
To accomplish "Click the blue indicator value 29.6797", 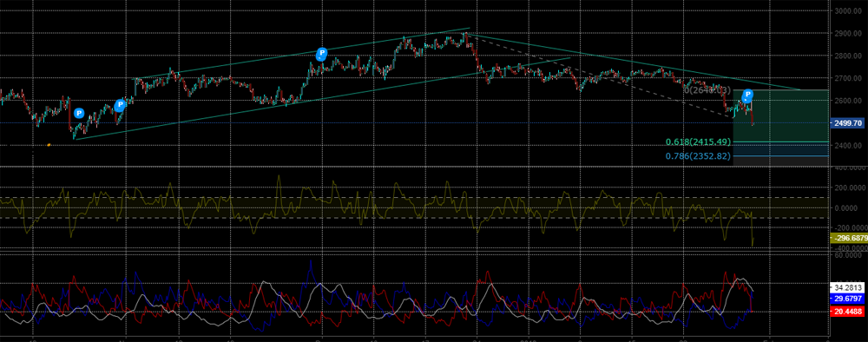I will [x=847, y=299].
